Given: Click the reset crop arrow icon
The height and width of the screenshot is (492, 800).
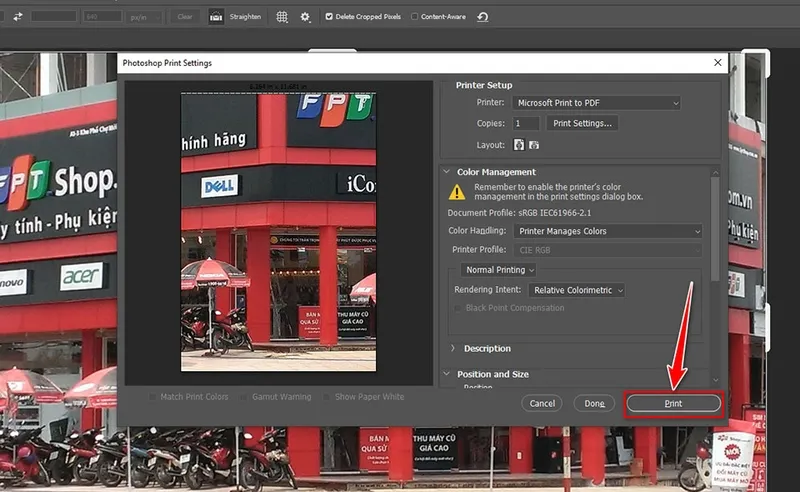Looking at the screenshot, I should coord(483,17).
